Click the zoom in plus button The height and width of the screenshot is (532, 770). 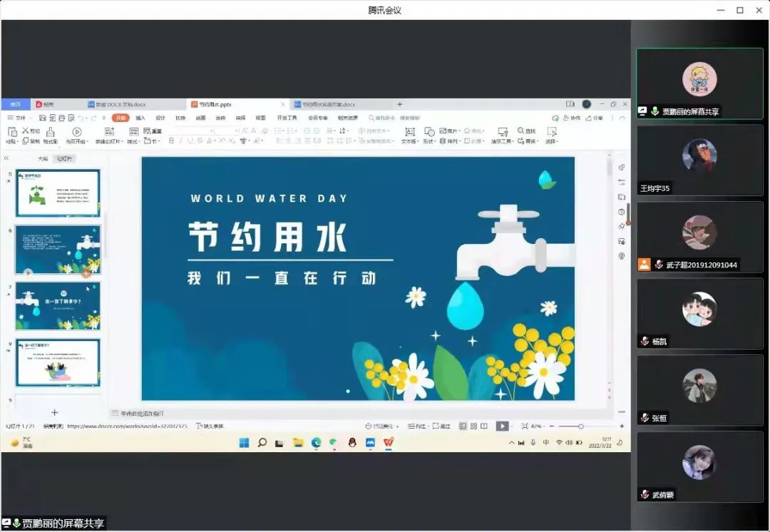coord(622,426)
